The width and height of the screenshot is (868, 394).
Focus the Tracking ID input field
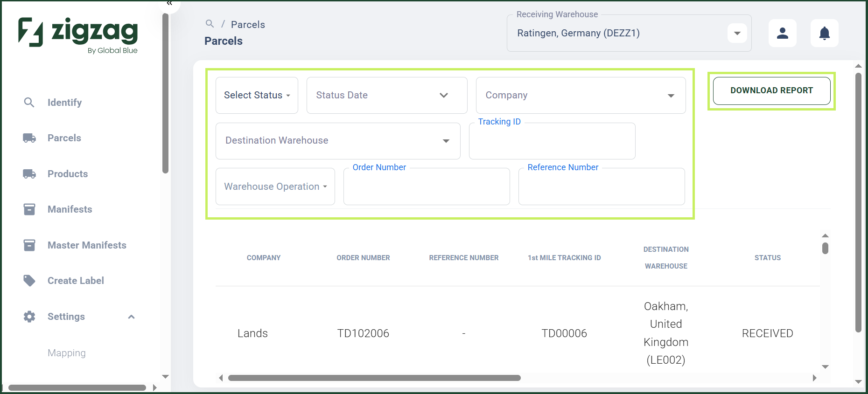(x=552, y=141)
